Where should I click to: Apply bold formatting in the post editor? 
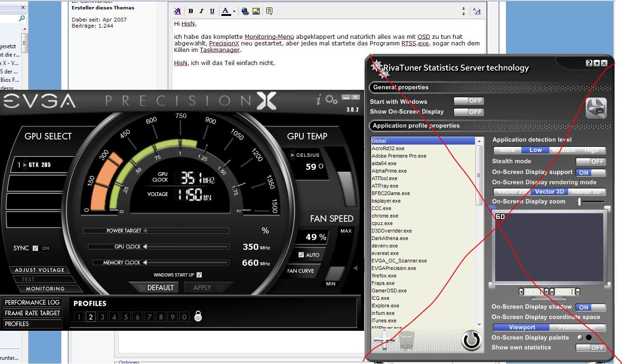[190, 11]
